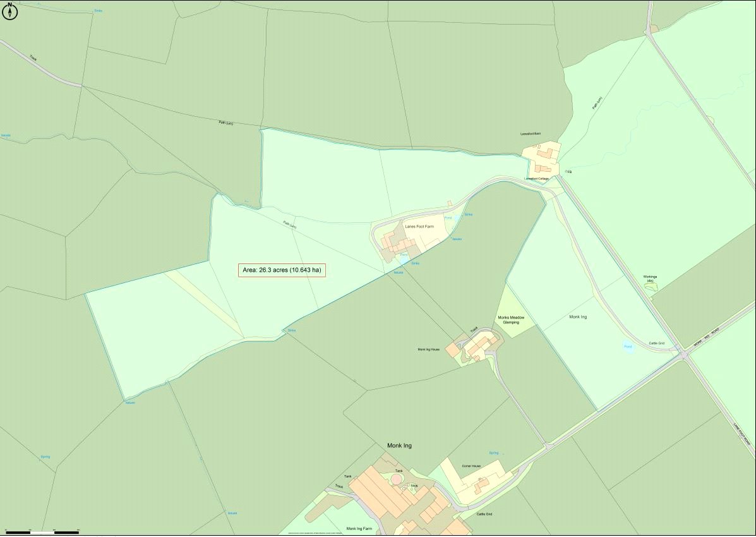Click the north arrow compass icon

coord(9,10)
